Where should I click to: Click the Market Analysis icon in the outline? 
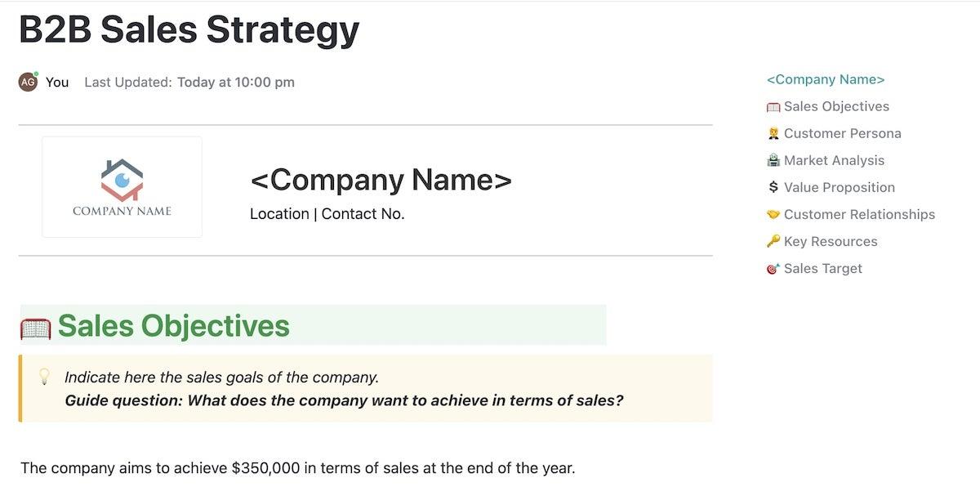(x=773, y=161)
